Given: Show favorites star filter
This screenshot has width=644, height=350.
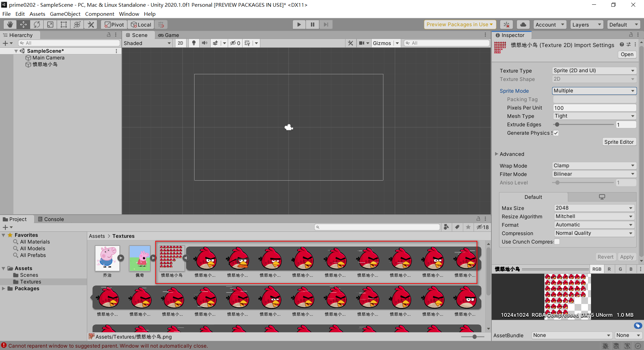Looking at the screenshot, I should pyautogui.click(x=468, y=227).
